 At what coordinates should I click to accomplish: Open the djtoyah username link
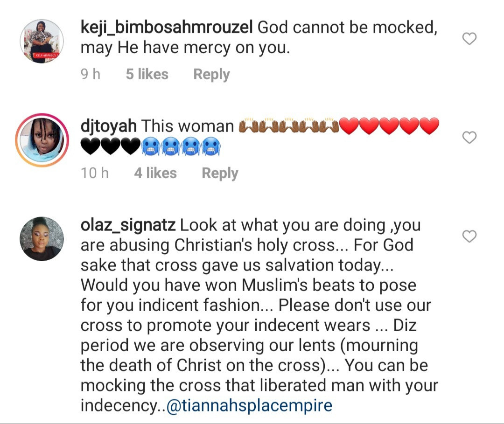coord(108,126)
